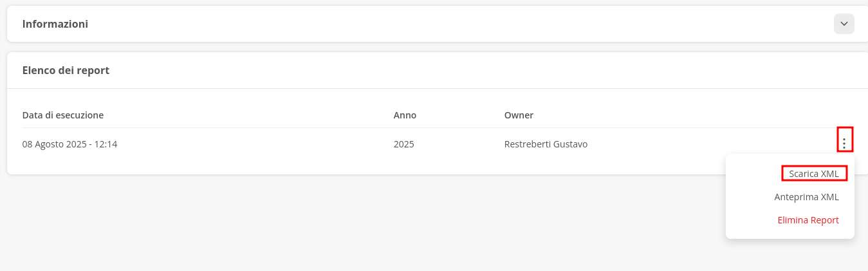Sort by the Data di esecuzione column header
The height and width of the screenshot is (271, 868).
coord(63,115)
